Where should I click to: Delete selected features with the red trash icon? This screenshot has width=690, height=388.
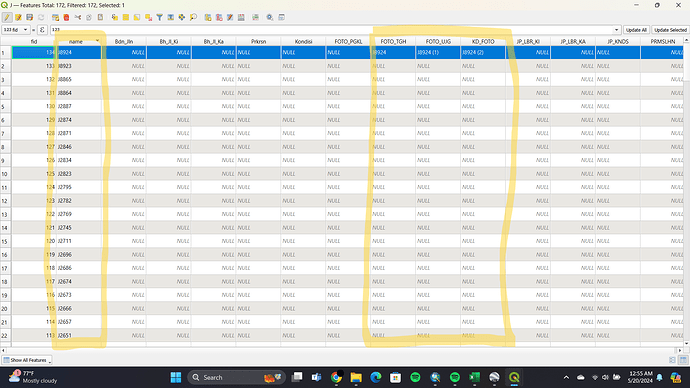point(66,18)
